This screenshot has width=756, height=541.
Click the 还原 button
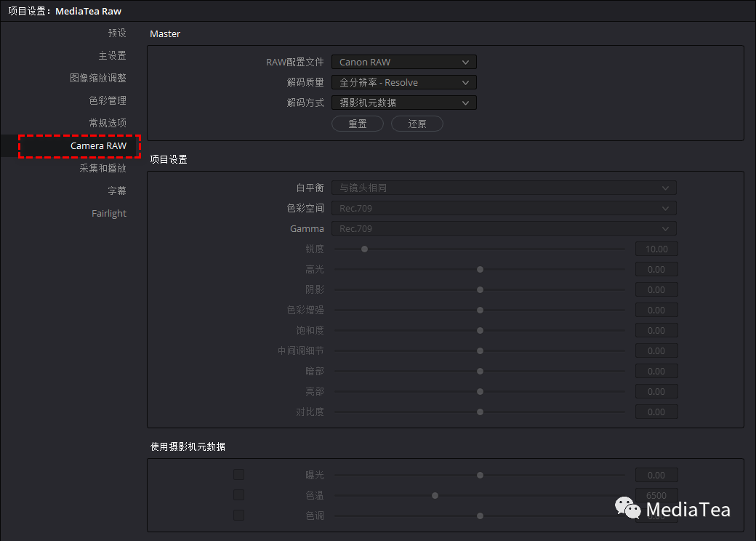[x=417, y=124]
